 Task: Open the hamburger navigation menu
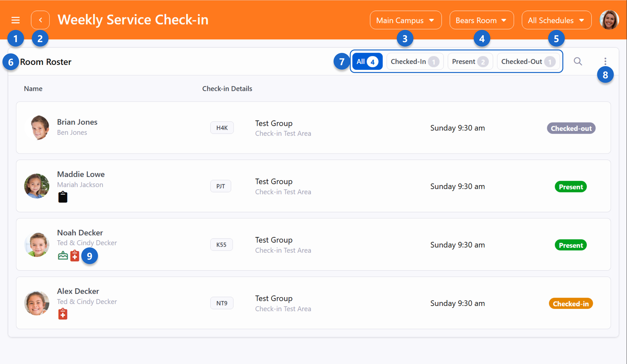pyautogui.click(x=15, y=20)
